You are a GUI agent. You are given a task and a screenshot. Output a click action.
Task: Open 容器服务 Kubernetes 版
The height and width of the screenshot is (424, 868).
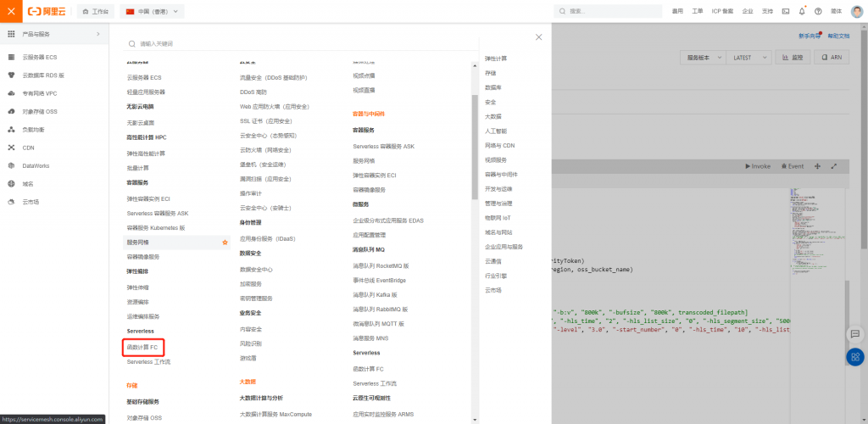156,228
